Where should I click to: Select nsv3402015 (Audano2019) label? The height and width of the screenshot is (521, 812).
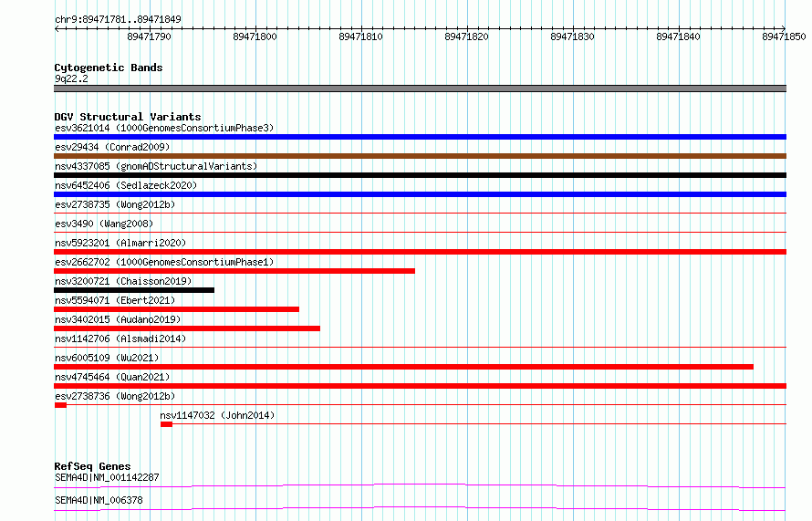coord(118,319)
